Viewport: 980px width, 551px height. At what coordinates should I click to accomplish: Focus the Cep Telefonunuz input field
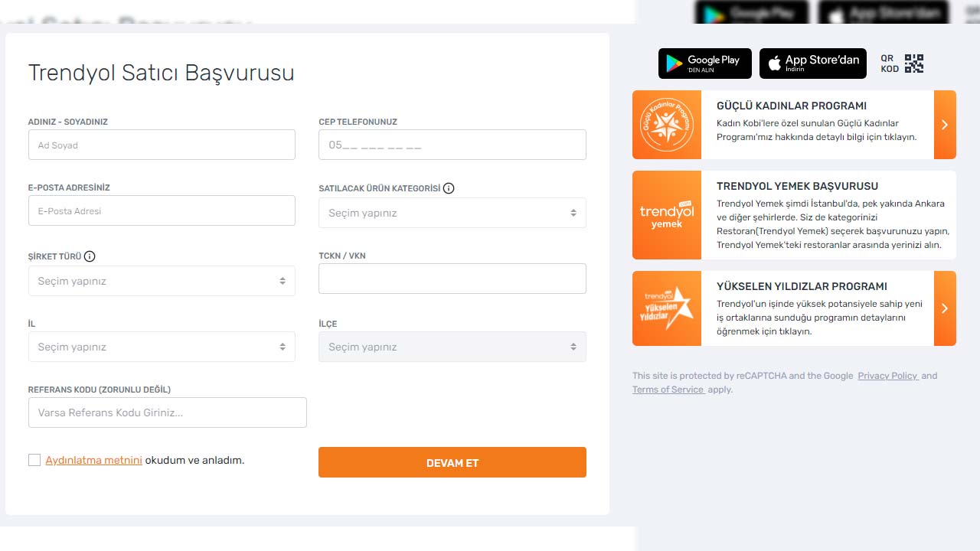click(x=452, y=145)
